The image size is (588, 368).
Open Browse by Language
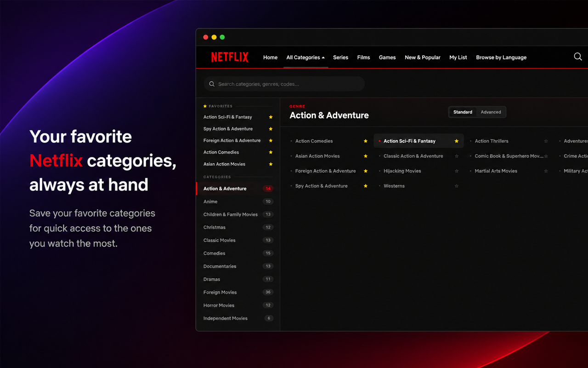[x=501, y=57]
